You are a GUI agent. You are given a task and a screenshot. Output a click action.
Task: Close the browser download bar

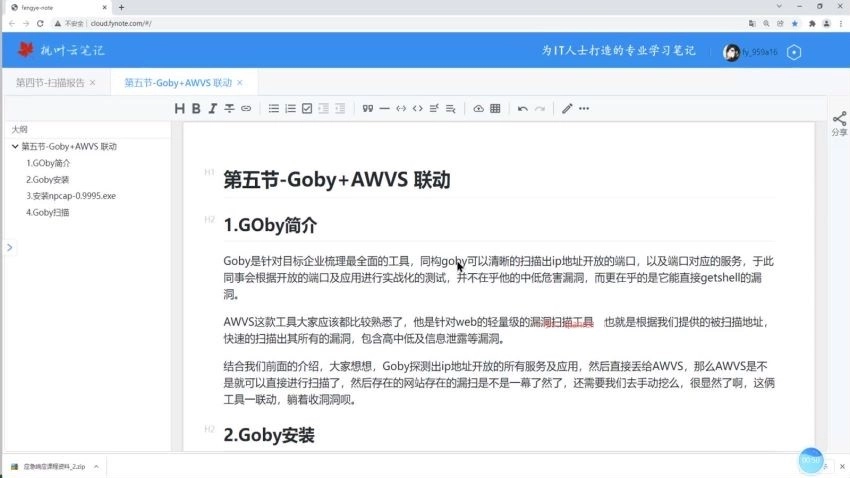pyautogui.click(x=842, y=466)
